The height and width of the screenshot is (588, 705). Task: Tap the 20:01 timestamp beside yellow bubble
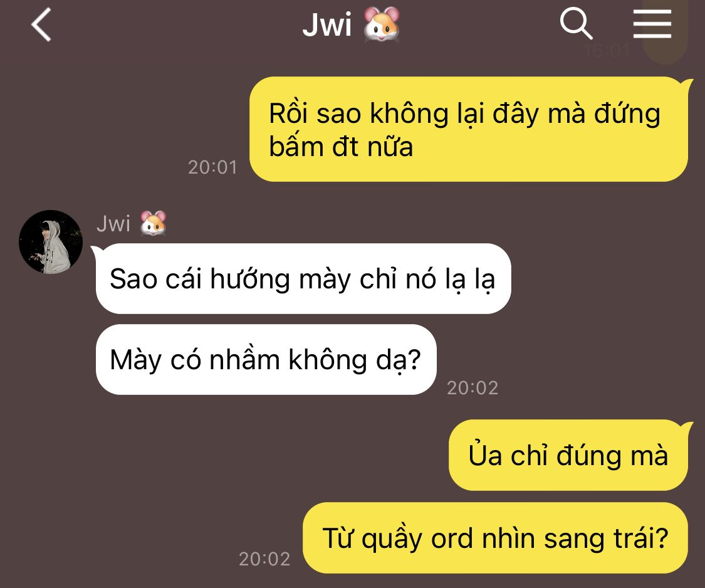(212, 167)
